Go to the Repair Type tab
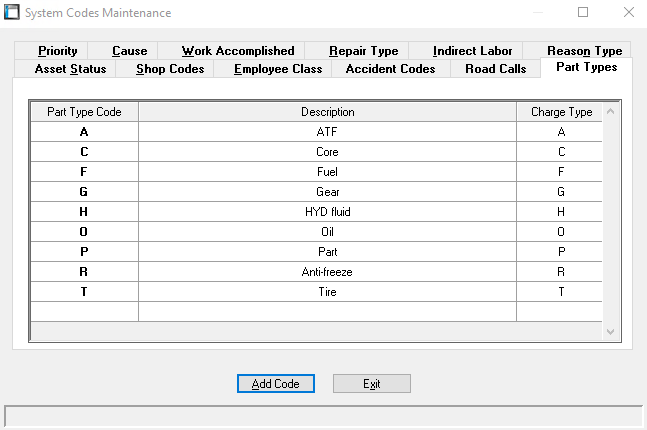This screenshot has width=647, height=430. pos(364,51)
